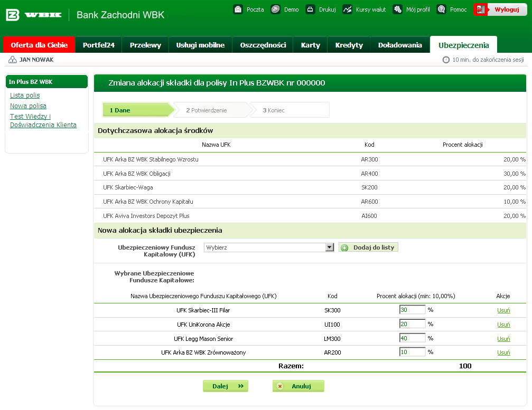The height and width of the screenshot is (410, 532).
Task: Remove UFK Arka BZ WBK Zrównoważony via Usuń
Action: tap(503, 352)
